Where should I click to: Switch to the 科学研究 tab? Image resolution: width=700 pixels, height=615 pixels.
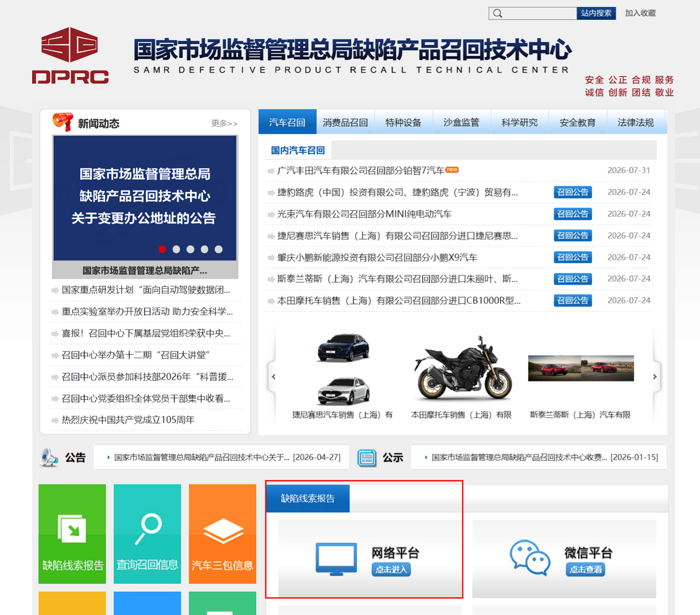tap(520, 122)
